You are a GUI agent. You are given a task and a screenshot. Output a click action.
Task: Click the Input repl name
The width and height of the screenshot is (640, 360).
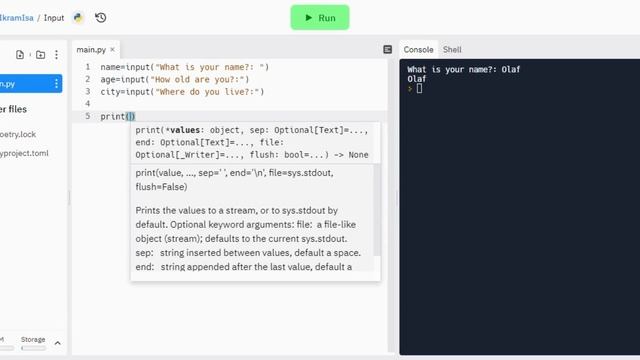(54, 18)
